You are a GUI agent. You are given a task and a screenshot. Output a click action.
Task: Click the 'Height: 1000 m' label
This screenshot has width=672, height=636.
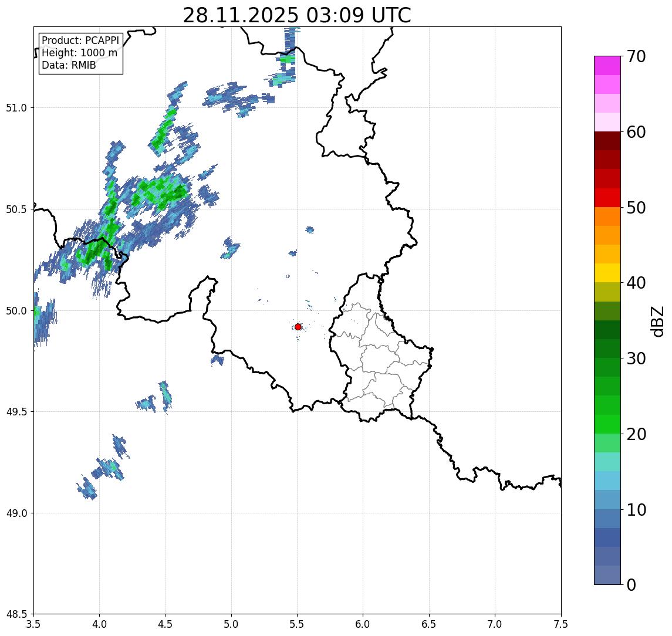79,53
